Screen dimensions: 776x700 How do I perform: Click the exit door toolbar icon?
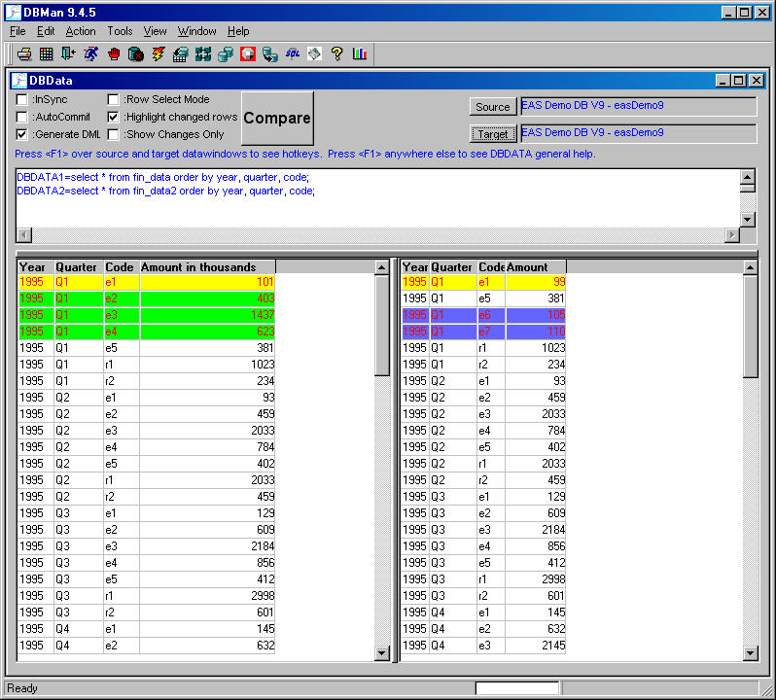69,54
